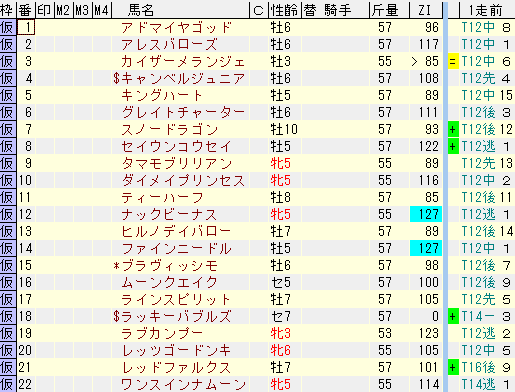Screen dimensions: 515x392
Task: Click 仮 frame cell in row 22
Action: [x=8, y=384]
